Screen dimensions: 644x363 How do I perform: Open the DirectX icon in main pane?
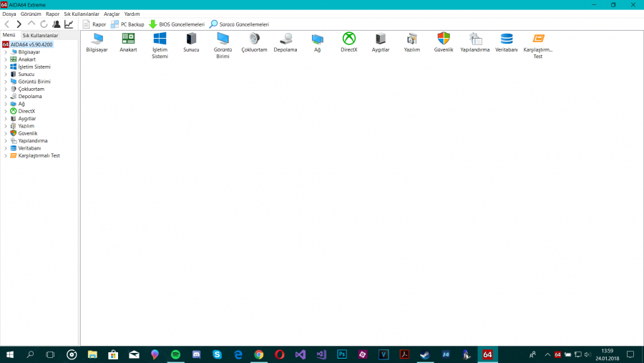348,39
